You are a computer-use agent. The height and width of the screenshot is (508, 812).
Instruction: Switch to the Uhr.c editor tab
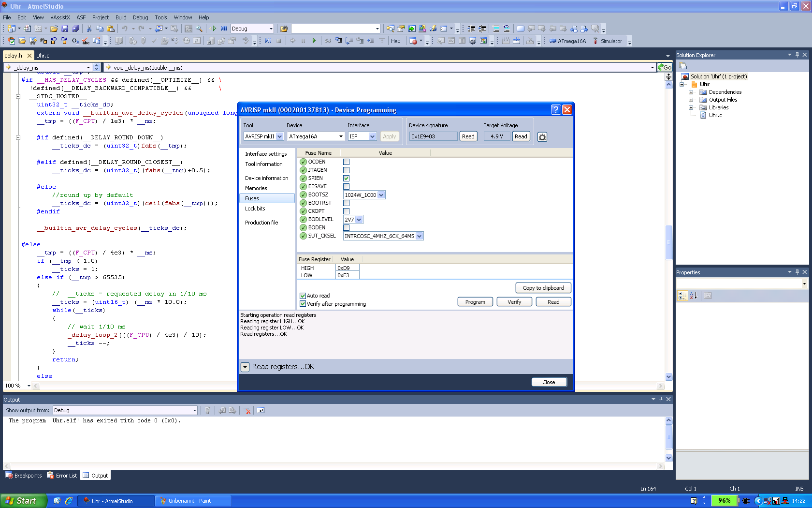pyautogui.click(x=43, y=56)
